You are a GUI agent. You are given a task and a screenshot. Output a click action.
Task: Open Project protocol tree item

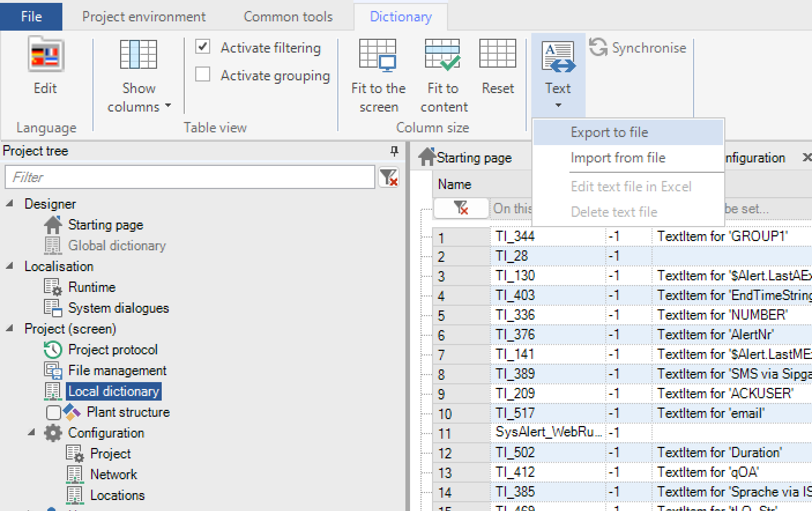point(113,350)
